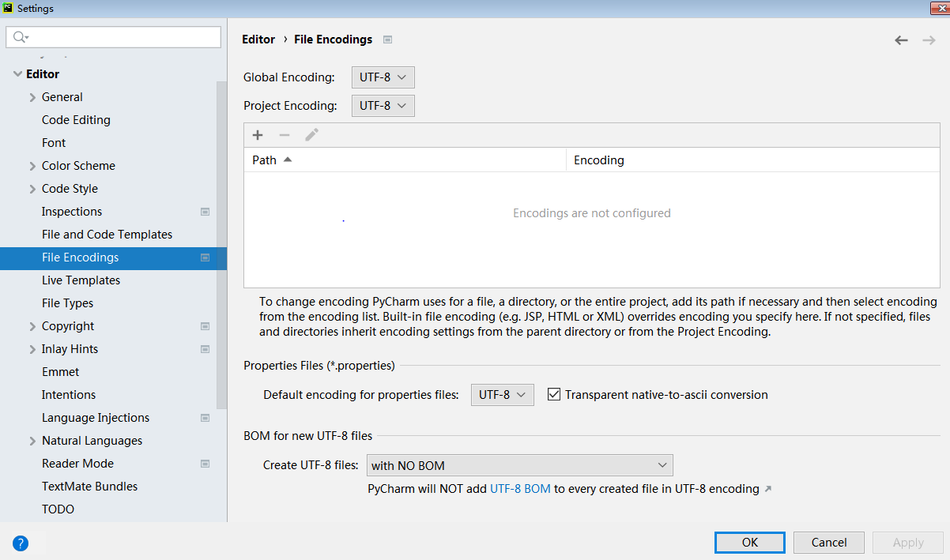Click the edit pencil icon
The image size is (950, 560).
tap(311, 135)
